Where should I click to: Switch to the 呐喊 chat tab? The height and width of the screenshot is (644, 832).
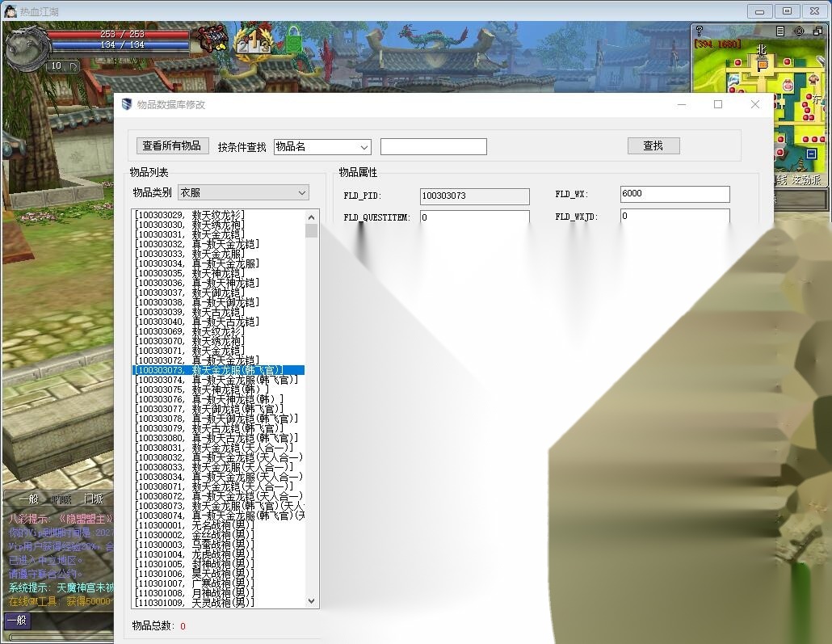(x=61, y=499)
